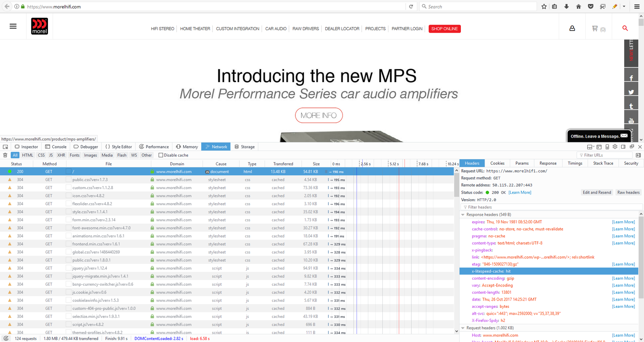Dock devtools to the side icon
This screenshot has width=644, height=342.
coord(623,147)
